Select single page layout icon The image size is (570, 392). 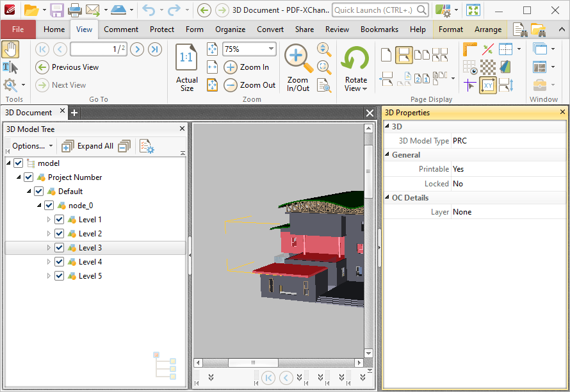tap(386, 55)
